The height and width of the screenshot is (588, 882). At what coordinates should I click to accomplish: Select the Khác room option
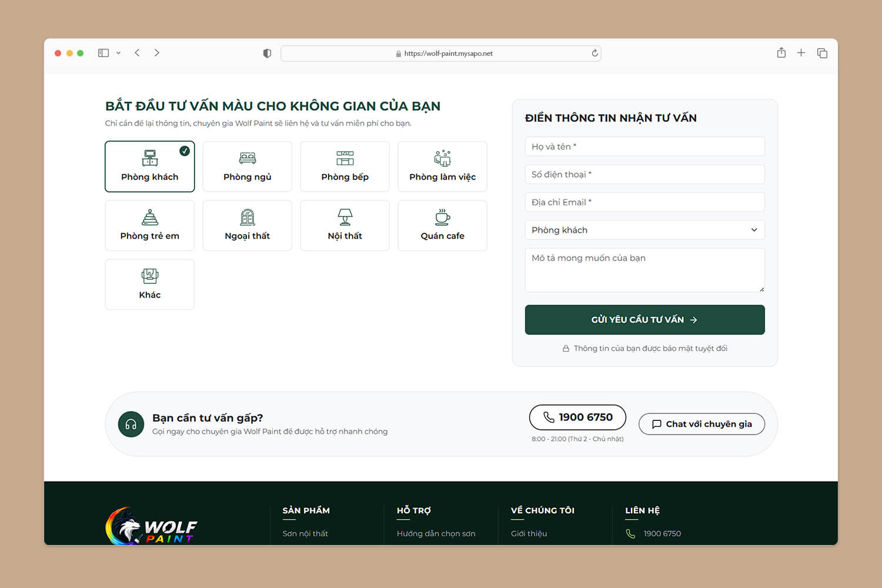point(149,285)
